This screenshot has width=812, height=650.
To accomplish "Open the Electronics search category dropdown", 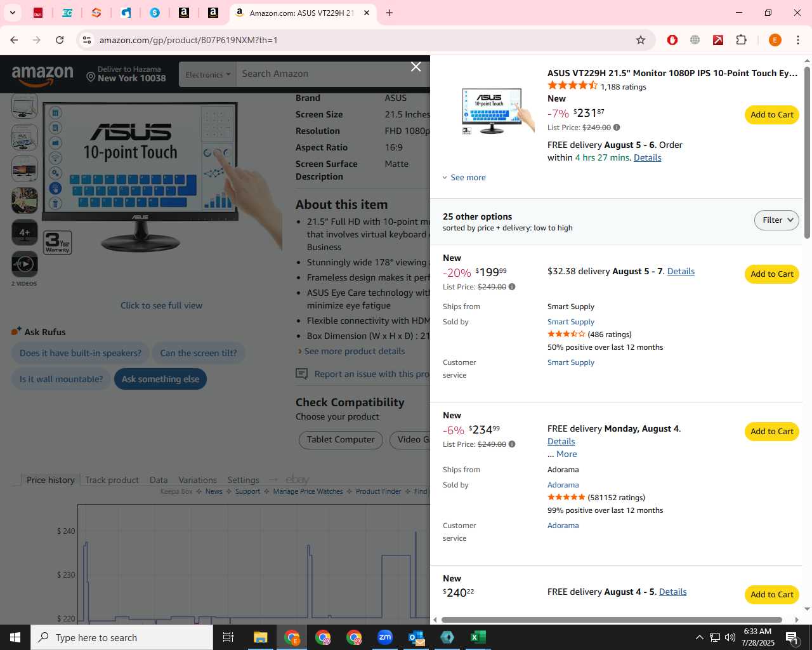I will 207,75.
